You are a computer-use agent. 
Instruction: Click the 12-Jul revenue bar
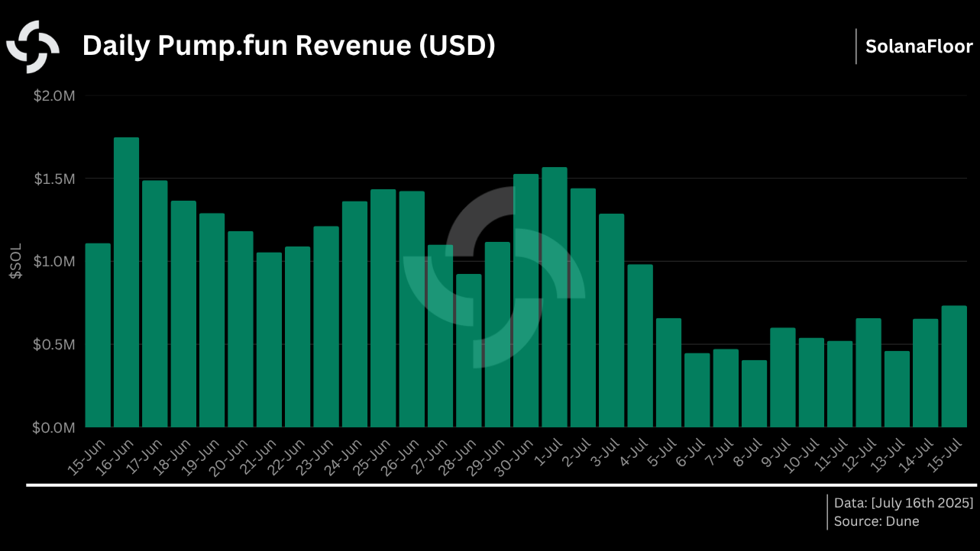pos(868,372)
